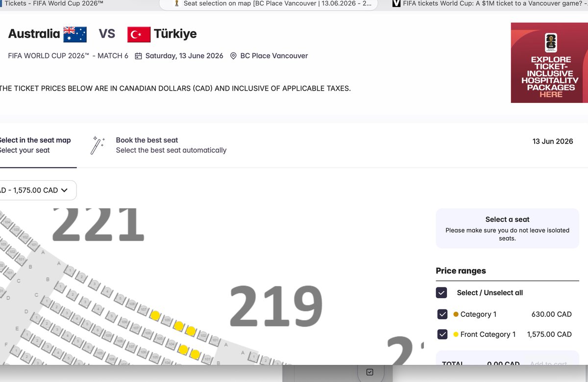The height and width of the screenshot is (382, 588).
Task: Click the FIFA WORLD CUP 2026 - MATCH 6 text
Action: click(x=68, y=56)
